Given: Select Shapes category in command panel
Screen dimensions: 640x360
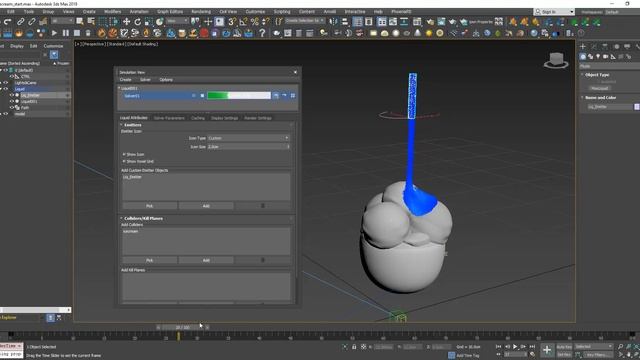Looking at the screenshot, I should pyautogui.click(x=591, y=57).
